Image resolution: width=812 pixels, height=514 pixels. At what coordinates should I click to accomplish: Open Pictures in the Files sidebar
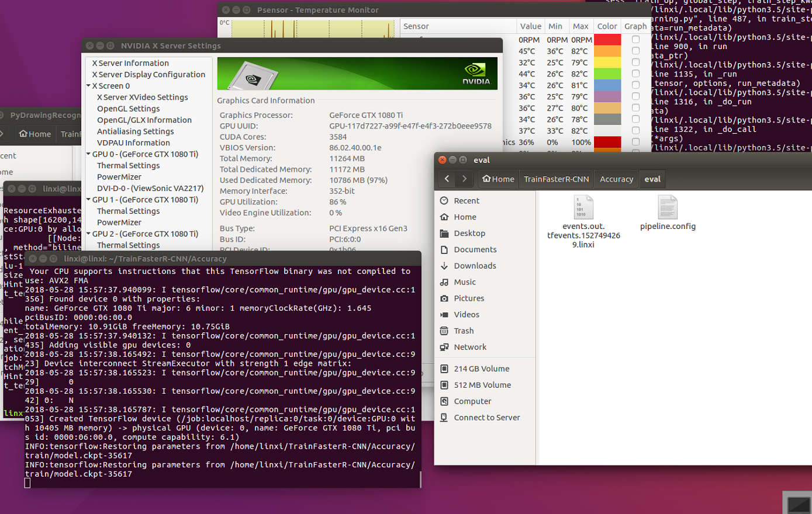(x=469, y=298)
